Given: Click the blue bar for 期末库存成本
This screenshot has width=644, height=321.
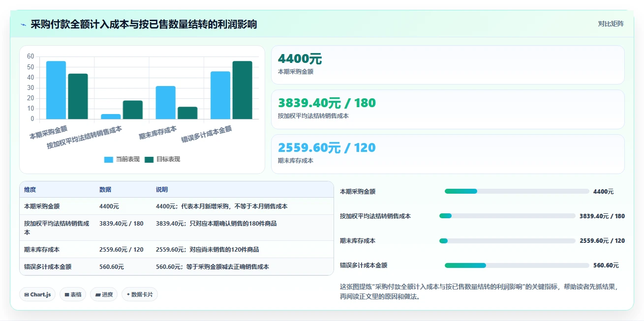Looking at the screenshot, I should click(166, 102).
